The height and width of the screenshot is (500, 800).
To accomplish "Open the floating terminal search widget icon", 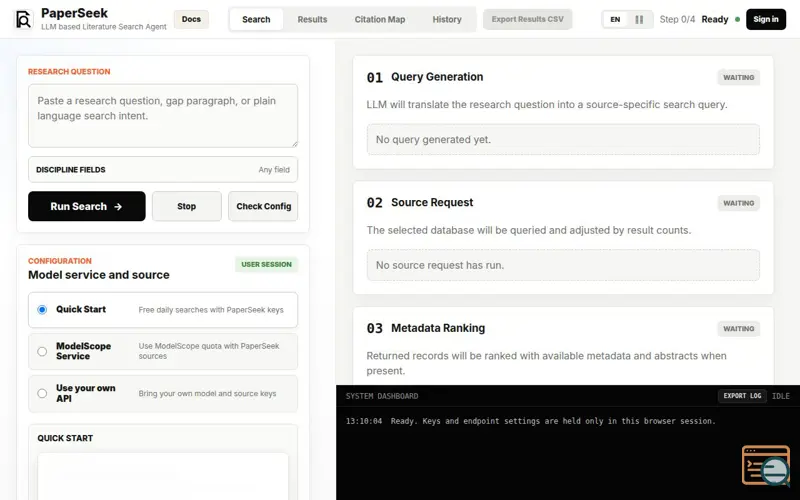I will click(766, 466).
